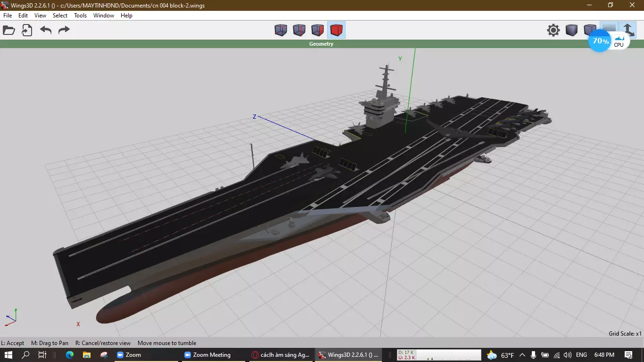Open File Explorer from the taskbar
644x362 pixels.
pyautogui.click(x=87, y=355)
